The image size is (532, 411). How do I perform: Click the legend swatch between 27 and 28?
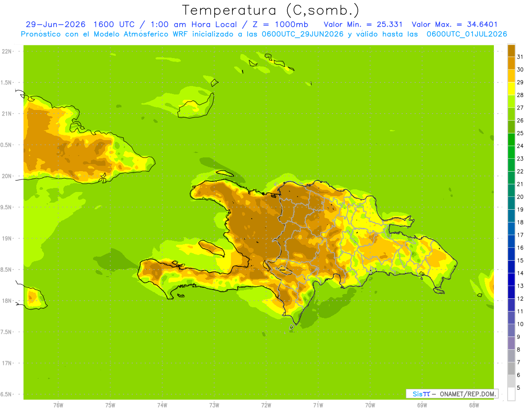[x=511, y=101]
